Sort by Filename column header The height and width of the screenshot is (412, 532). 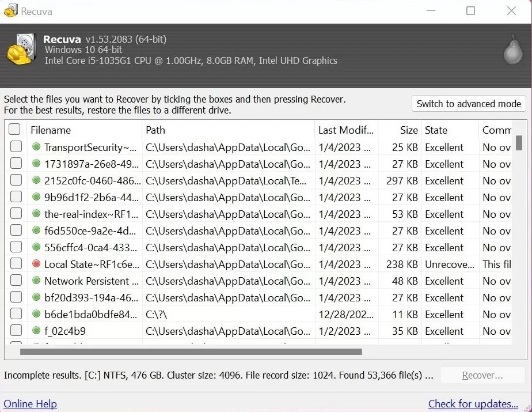tap(84, 130)
